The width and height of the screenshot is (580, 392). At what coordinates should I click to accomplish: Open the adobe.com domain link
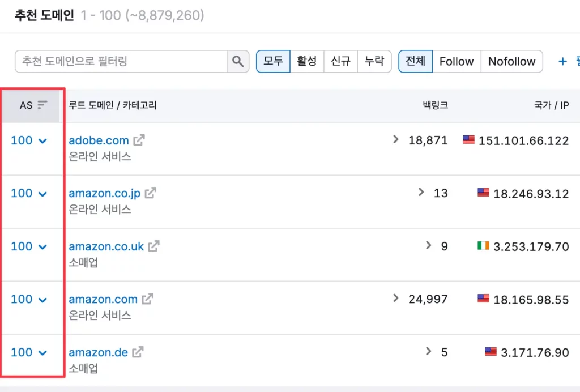pyautogui.click(x=99, y=140)
